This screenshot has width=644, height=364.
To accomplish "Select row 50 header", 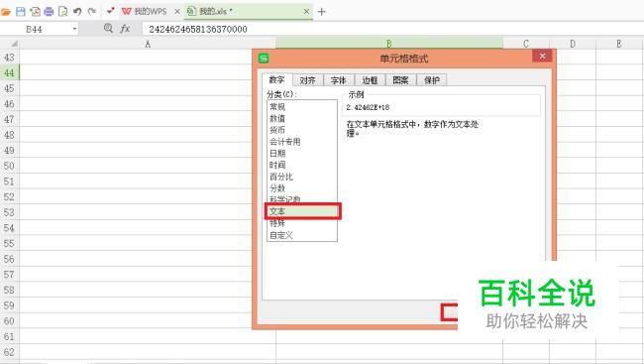I will click(x=10, y=166).
